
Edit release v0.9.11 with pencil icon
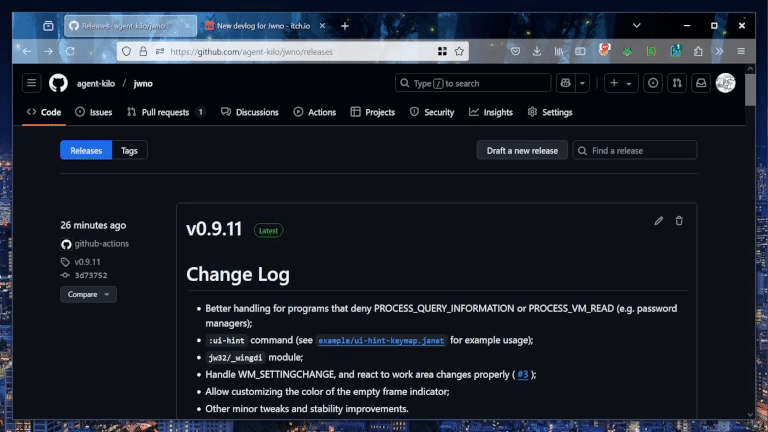click(658, 221)
